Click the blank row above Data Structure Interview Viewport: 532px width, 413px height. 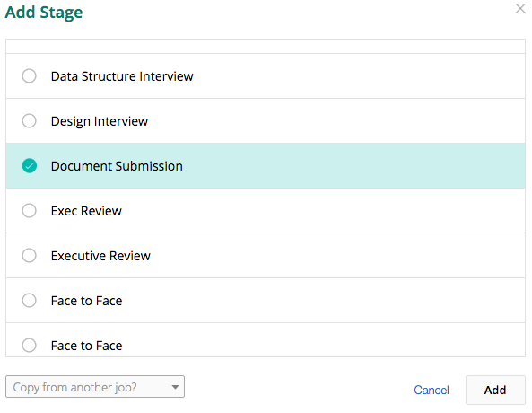[x=266, y=46]
